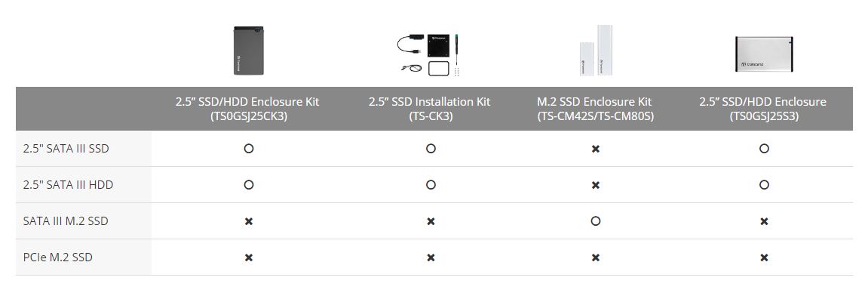The width and height of the screenshot is (868, 296).
Task: Select the TS-CM42S/TS-CM80S column header
Action: [595, 109]
